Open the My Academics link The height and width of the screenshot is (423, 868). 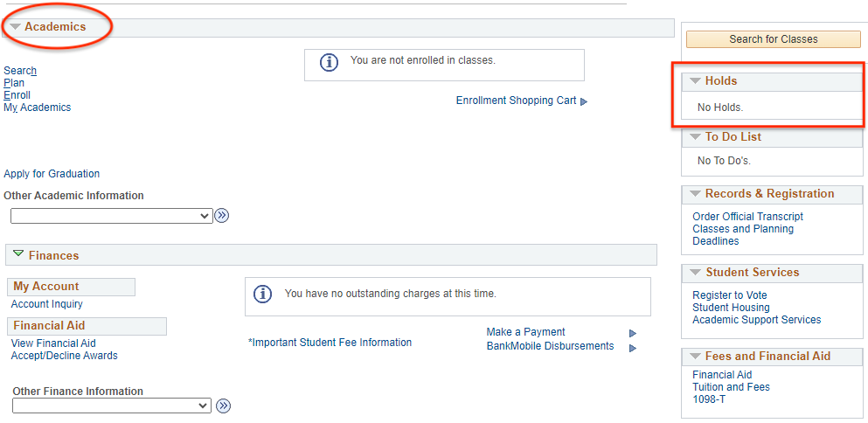click(x=38, y=107)
